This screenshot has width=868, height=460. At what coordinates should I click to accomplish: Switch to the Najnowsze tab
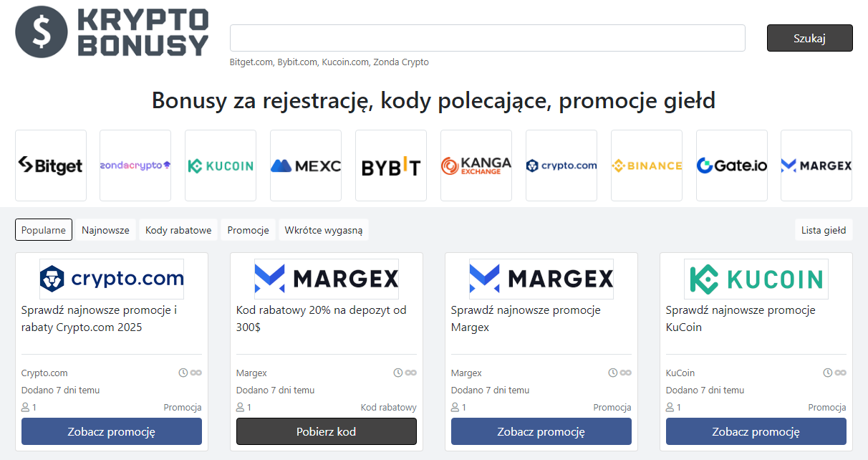pos(105,230)
